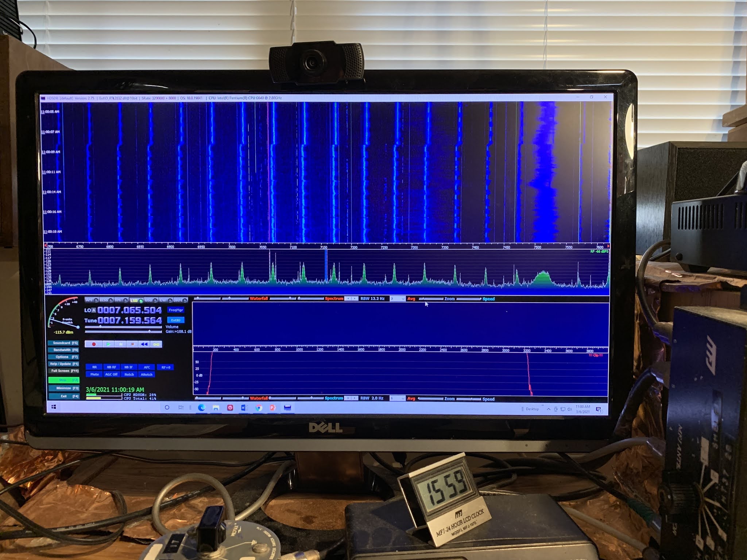Open Chrome from the taskbar
The height and width of the screenshot is (560, 747).
coord(259,408)
